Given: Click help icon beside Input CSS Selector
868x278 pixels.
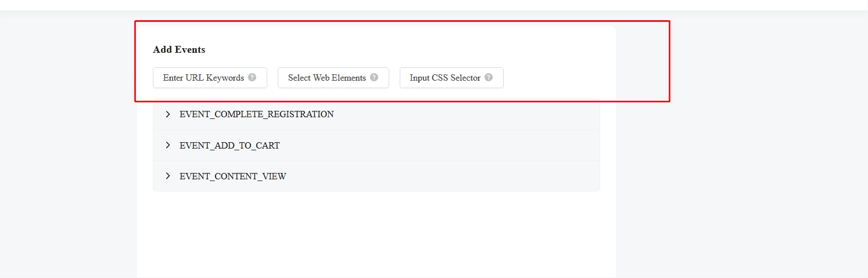Looking at the screenshot, I should point(489,77).
